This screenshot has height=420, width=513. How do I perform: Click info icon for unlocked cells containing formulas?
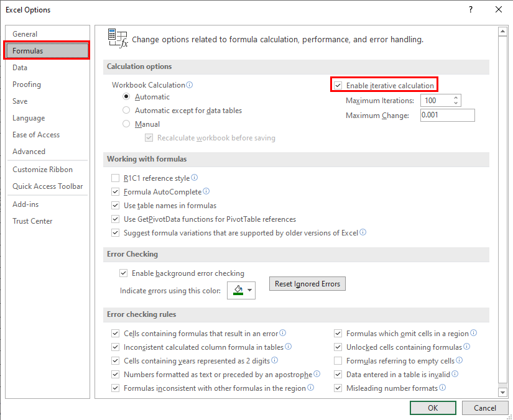point(466,347)
